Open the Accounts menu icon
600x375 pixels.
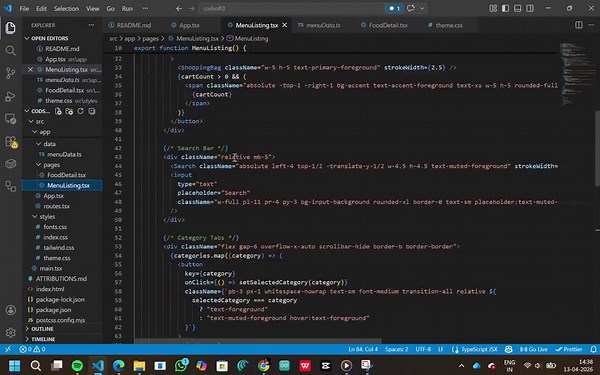[x=10, y=310]
